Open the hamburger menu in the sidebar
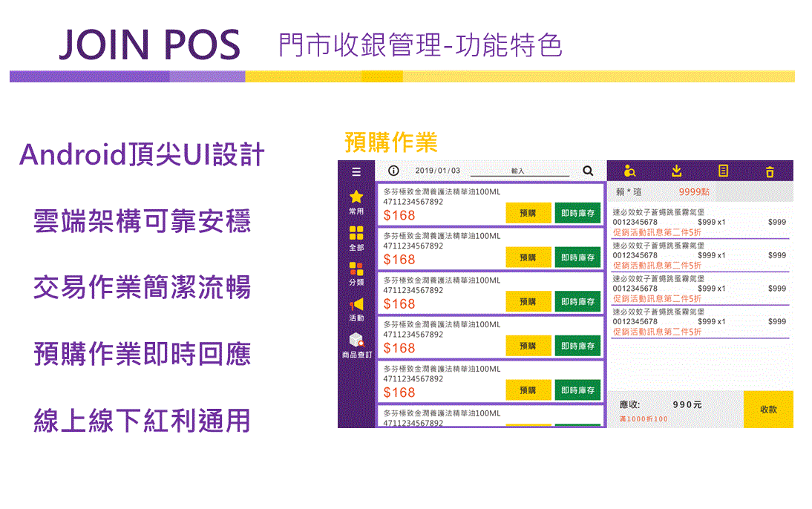The height and width of the screenshot is (509, 812). pyautogui.click(x=356, y=171)
